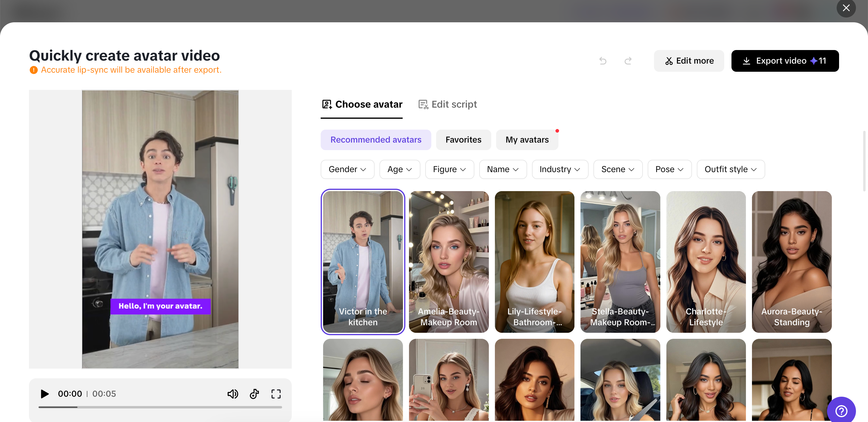The width and height of the screenshot is (868, 422).
Task: Show My avatars with the red notification dot
Action: pos(527,140)
